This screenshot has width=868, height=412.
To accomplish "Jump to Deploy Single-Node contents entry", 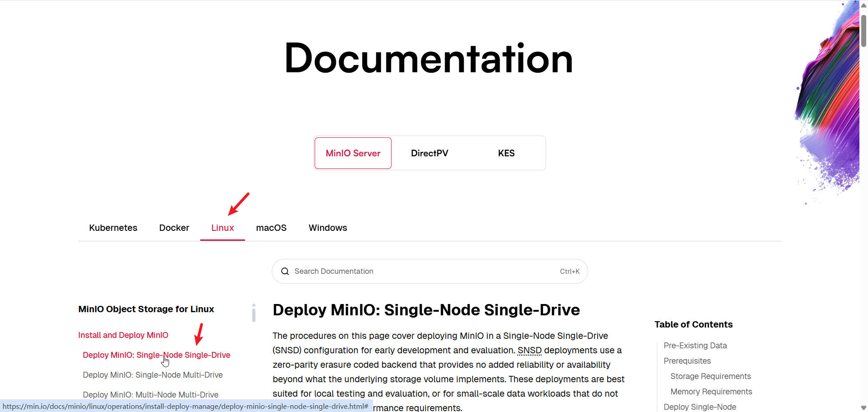I will point(700,407).
